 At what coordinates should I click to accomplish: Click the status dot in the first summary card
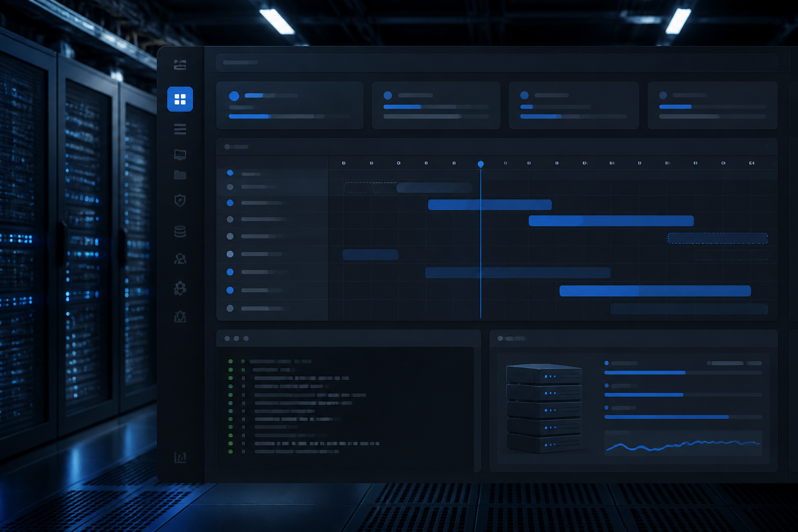pos(234,96)
